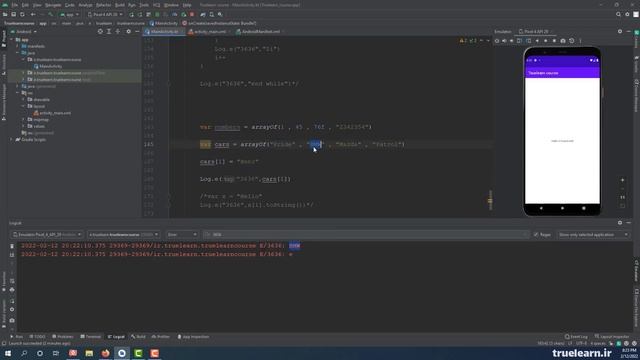Tap Home button on emulated phone
640x360 pixels.
click(562, 208)
